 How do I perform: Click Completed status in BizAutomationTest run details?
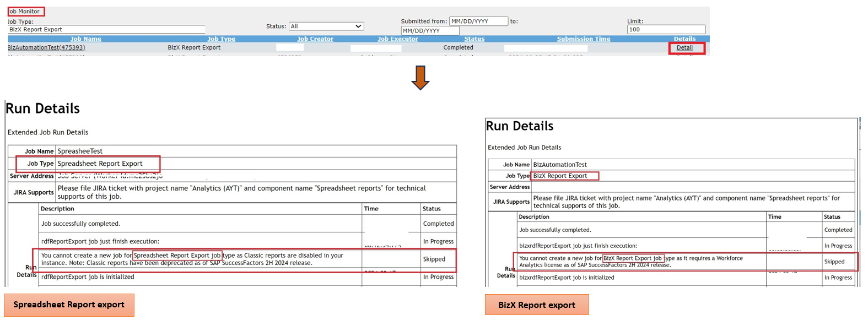tap(838, 230)
